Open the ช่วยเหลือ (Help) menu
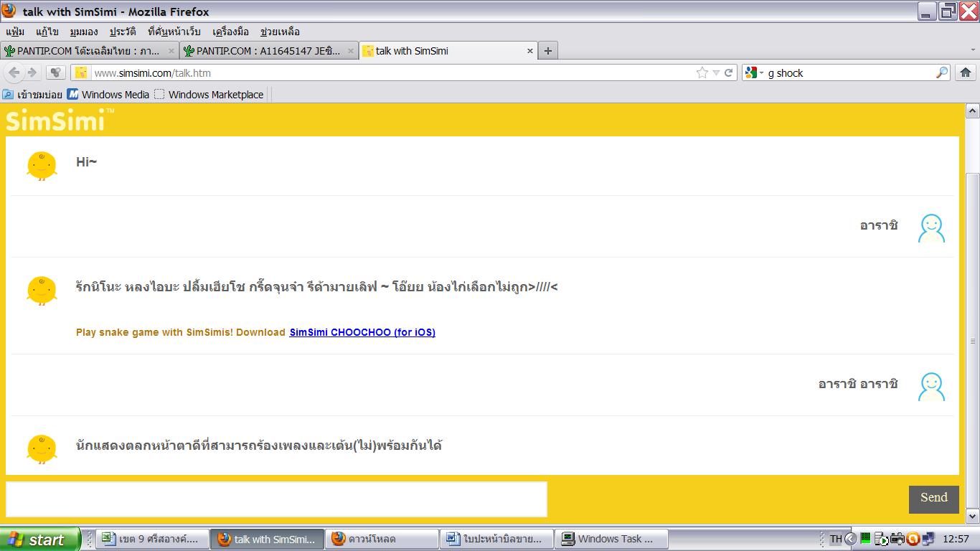Viewport: 980px width, 551px height. click(x=280, y=32)
